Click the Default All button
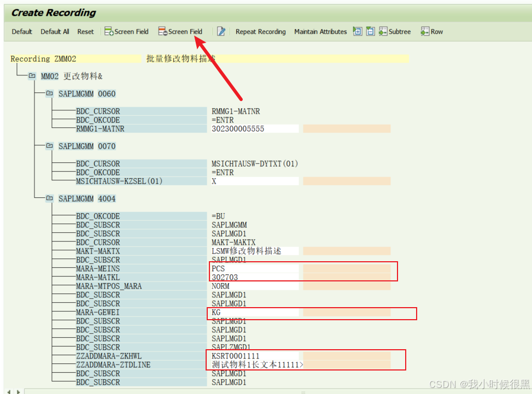 coord(55,32)
